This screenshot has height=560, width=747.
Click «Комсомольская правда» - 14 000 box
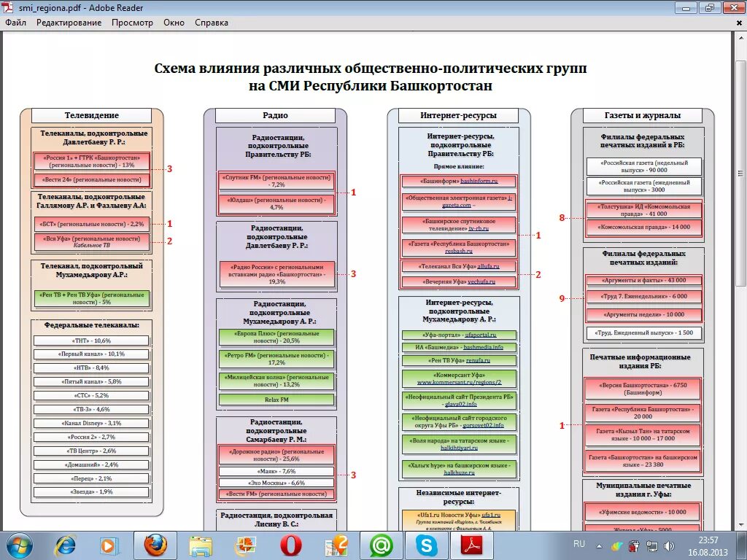pos(643,227)
